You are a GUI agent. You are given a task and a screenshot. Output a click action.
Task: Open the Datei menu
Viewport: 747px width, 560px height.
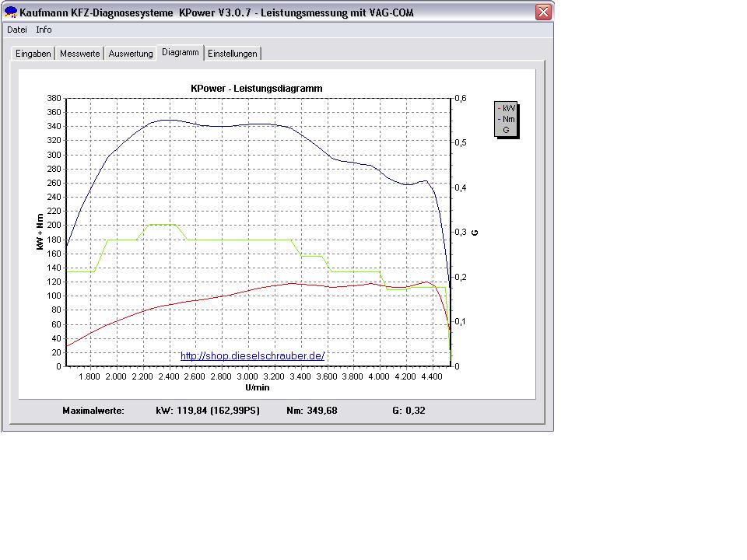click(x=17, y=30)
